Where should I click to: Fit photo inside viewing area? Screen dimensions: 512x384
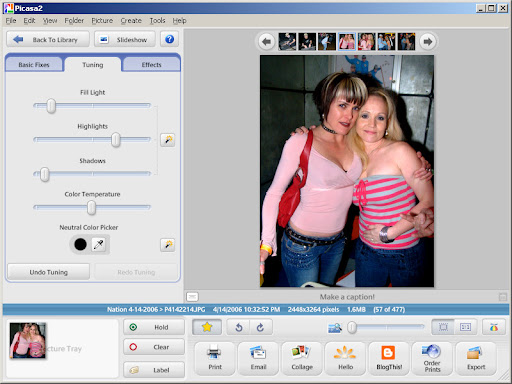(443, 327)
